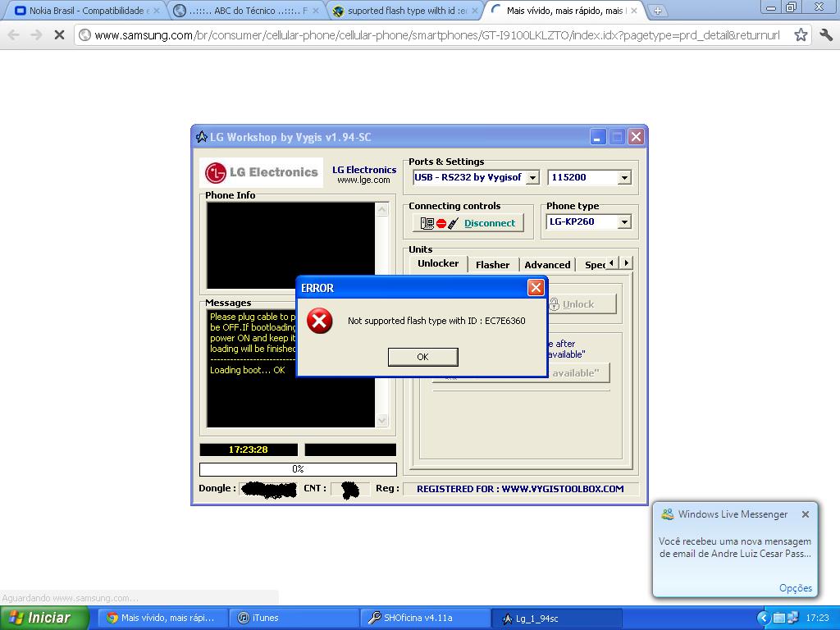
Task: Open the www.lge.com link
Action: point(363,180)
